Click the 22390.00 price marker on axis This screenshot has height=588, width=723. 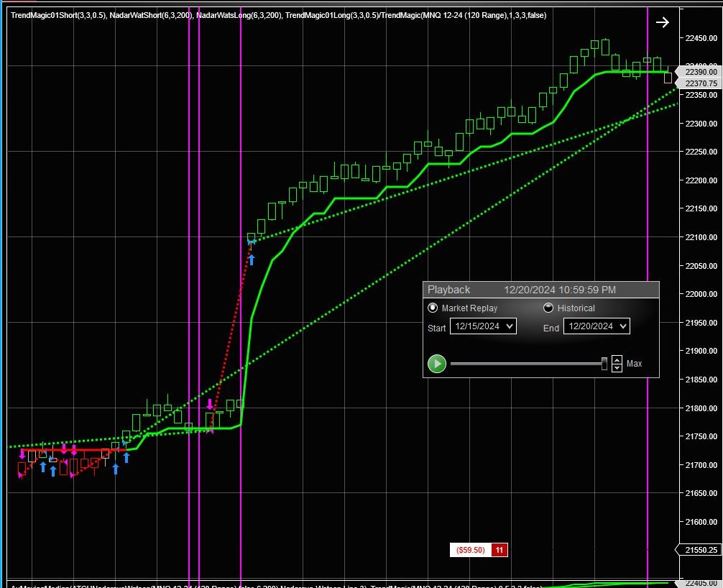[698, 71]
